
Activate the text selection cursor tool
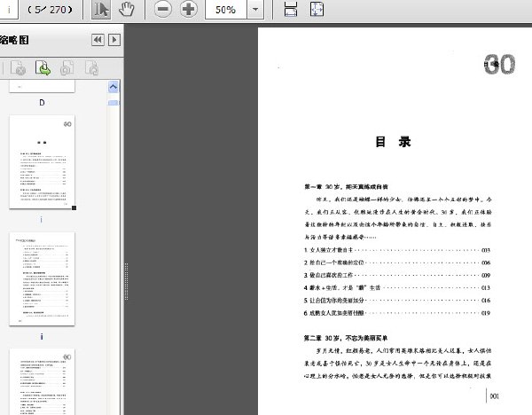(101, 9)
